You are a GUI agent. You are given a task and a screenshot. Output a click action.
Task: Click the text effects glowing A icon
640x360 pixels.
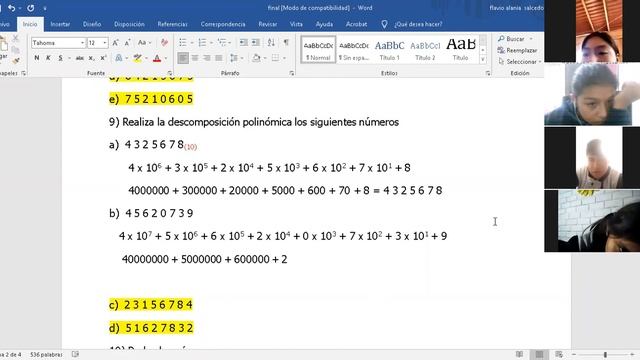(x=118, y=58)
